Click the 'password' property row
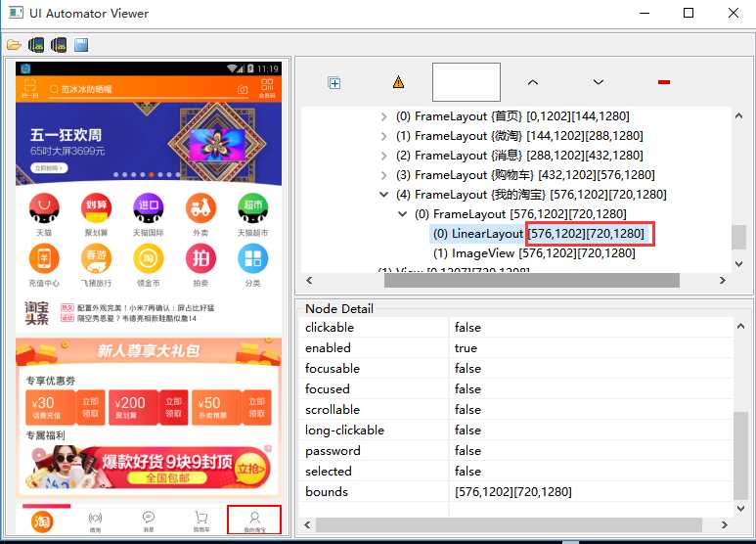The width and height of the screenshot is (756, 544). coord(515,451)
